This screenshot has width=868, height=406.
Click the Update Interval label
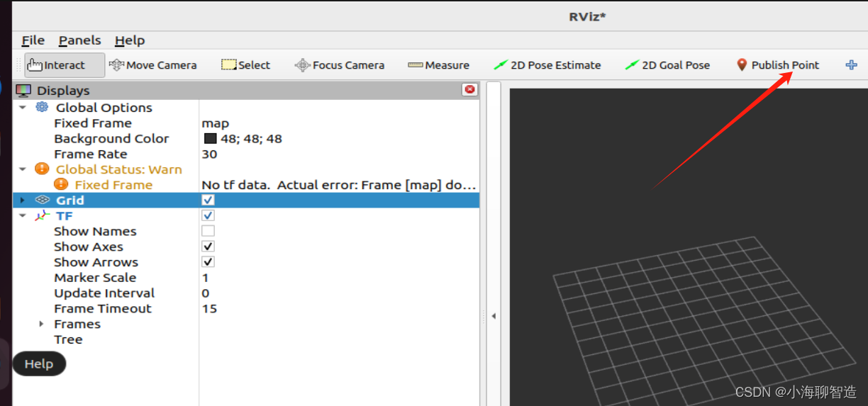point(104,293)
